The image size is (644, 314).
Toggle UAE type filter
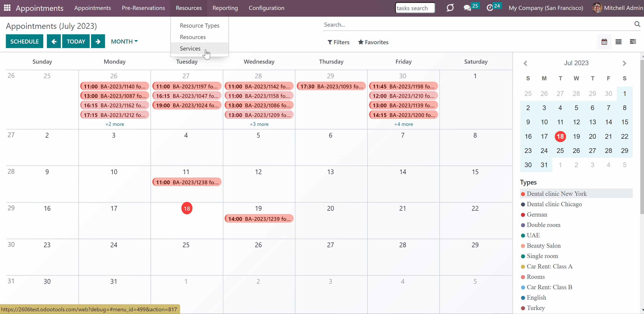click(576, 235)
